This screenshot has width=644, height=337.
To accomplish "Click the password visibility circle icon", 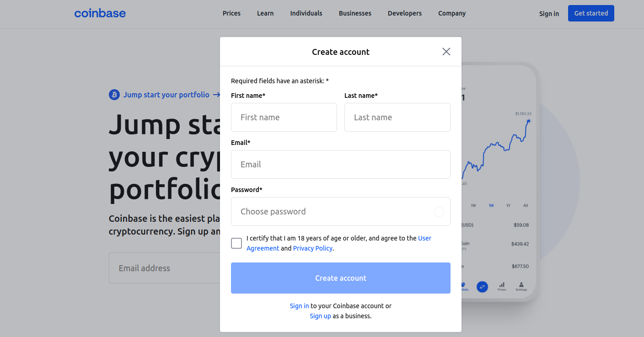I will point(439,212).
